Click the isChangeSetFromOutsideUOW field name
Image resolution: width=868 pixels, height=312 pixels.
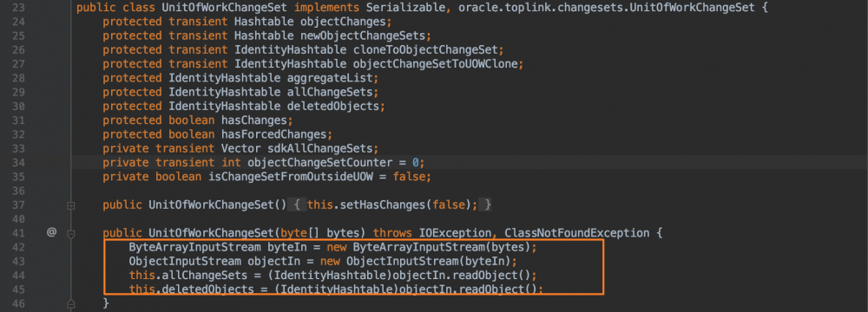pos(290,177)
